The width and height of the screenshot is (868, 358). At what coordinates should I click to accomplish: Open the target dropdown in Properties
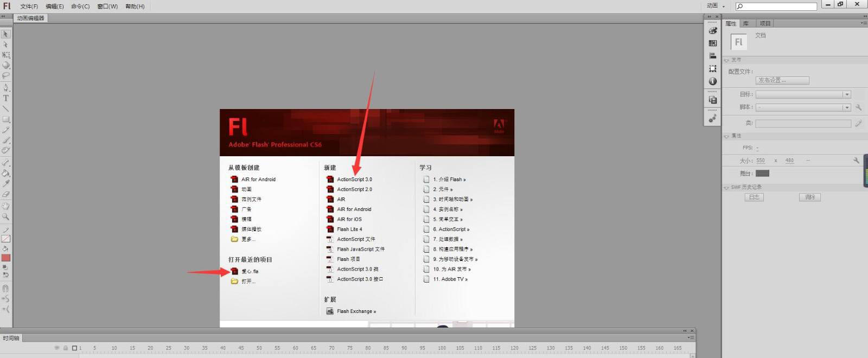(x=803, y=94)
